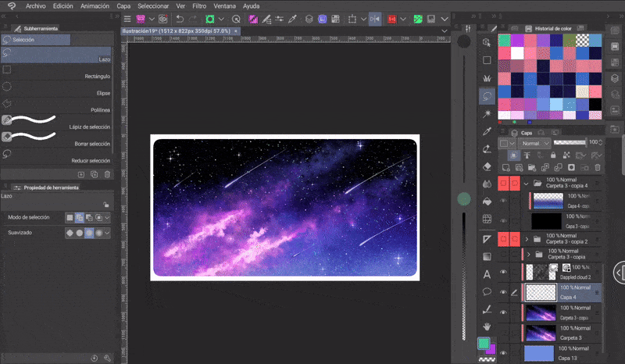Click the Undo arrow in the toolbar
Viewport: 625px width, 364px height.
point(180,18)
